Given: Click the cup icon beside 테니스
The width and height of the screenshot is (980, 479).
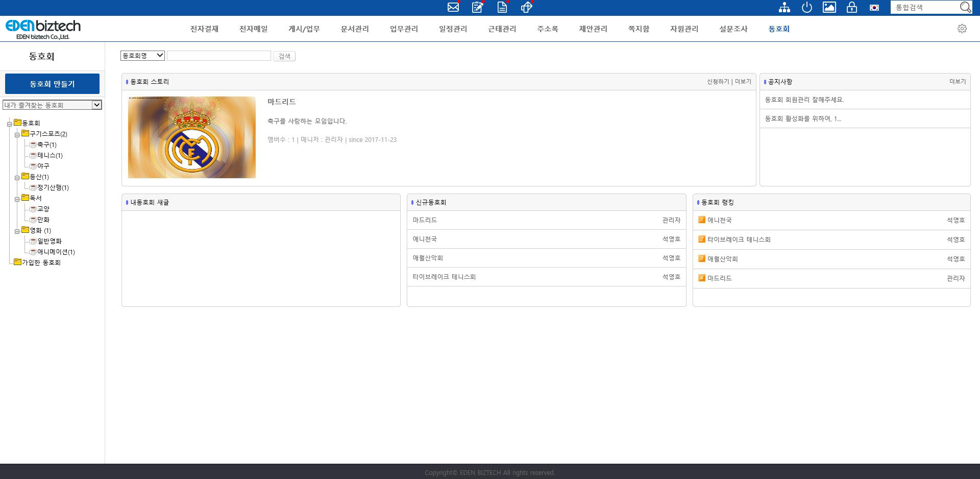Looking at the screenshot, I should tap(33, 155).
